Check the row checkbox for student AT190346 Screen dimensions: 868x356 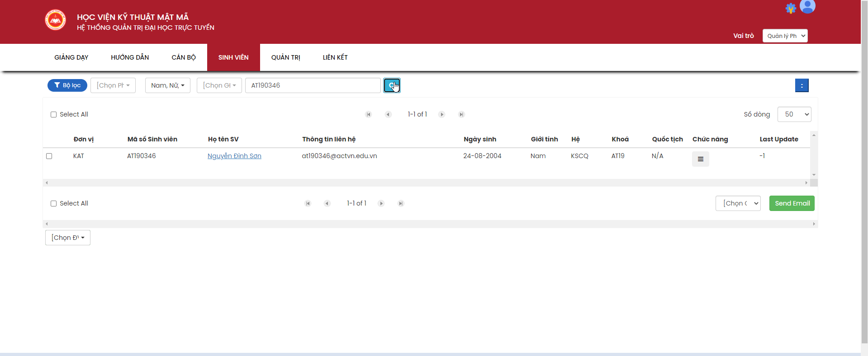point(49,156)
